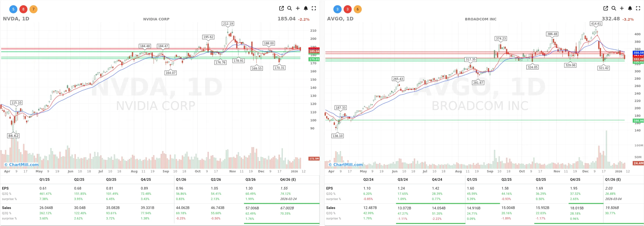Click the plus icon on the AVGO chart
This screenshot has width=644, height=226.
tap(622, 8)
